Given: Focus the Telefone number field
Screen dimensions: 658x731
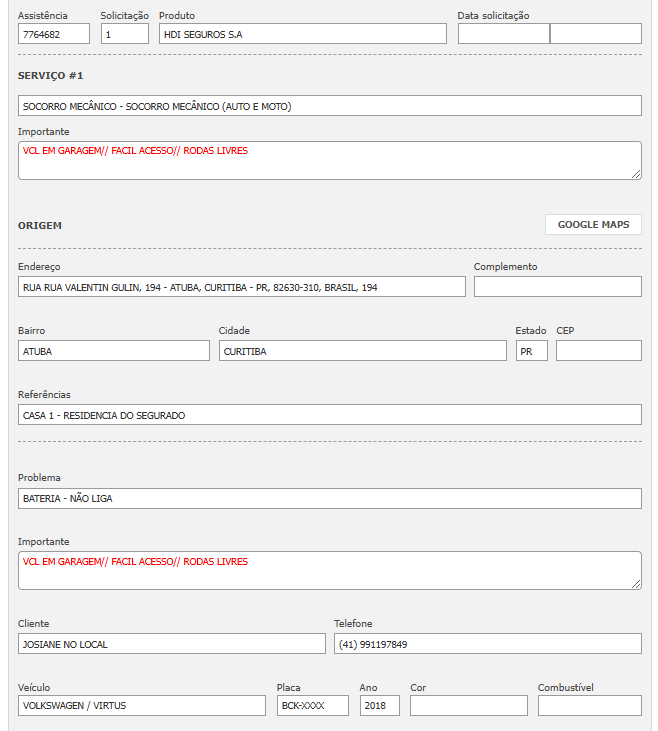Looking at the screenshot, I should coord(487,644).
